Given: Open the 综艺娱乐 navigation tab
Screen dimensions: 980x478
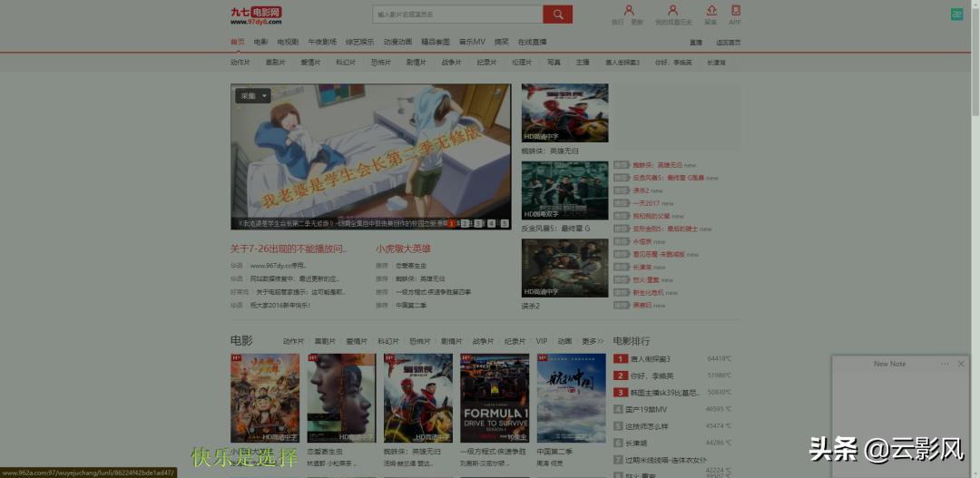Looking at the screenshot, I should [360, 42].
